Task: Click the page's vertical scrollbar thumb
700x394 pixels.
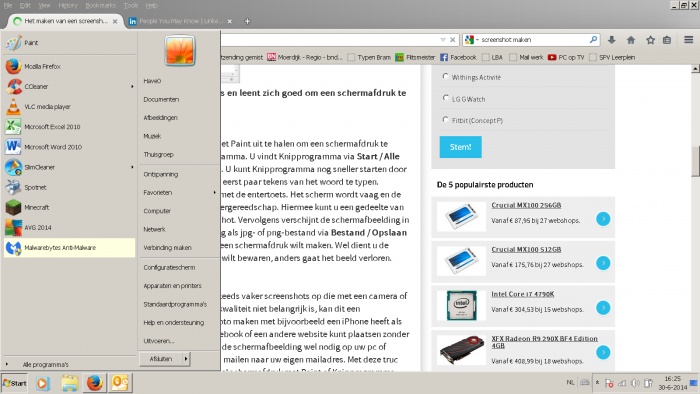Action: pyautogui.click(x=695, y=161)
